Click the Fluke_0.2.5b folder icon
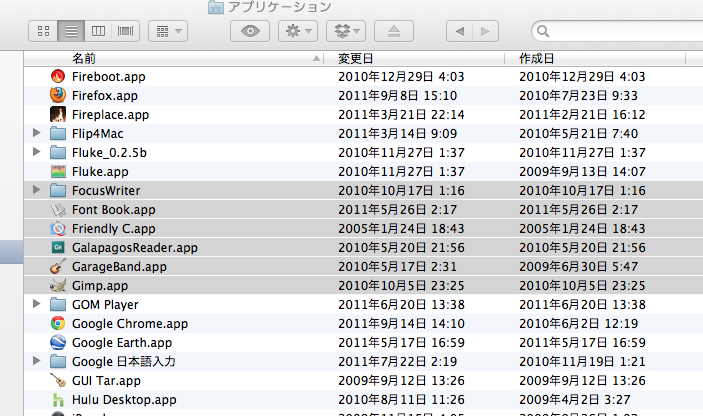This screenshot has height=416, width=703. pos(58,152)
